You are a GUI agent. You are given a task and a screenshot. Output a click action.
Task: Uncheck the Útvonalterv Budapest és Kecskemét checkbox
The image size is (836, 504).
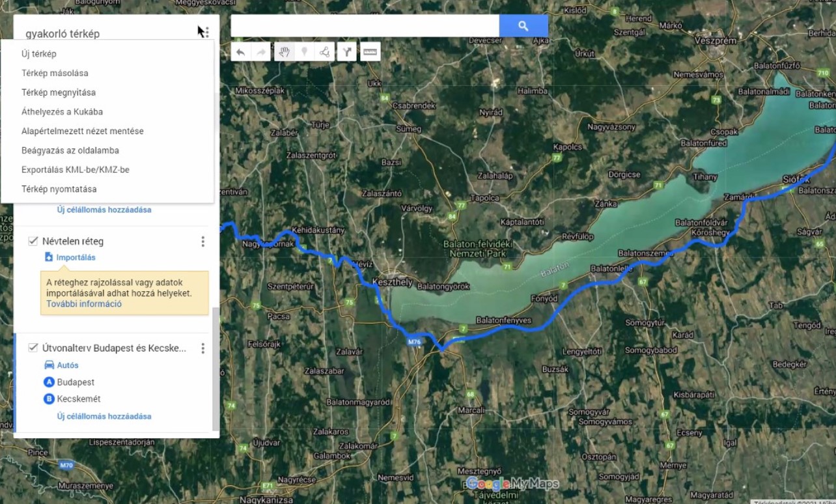pos(33,348)
